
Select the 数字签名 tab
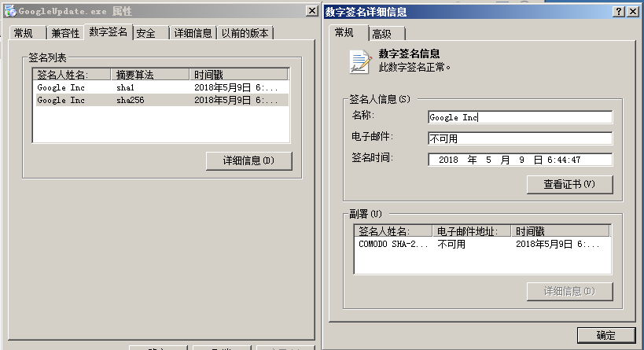tap(109, 31)
